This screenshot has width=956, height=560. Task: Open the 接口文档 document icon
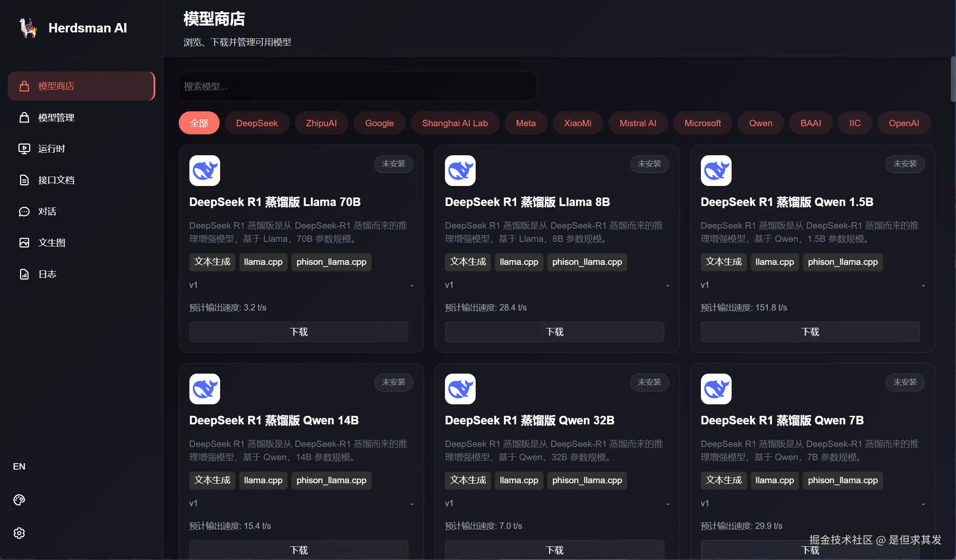click(x=24, y=180)
